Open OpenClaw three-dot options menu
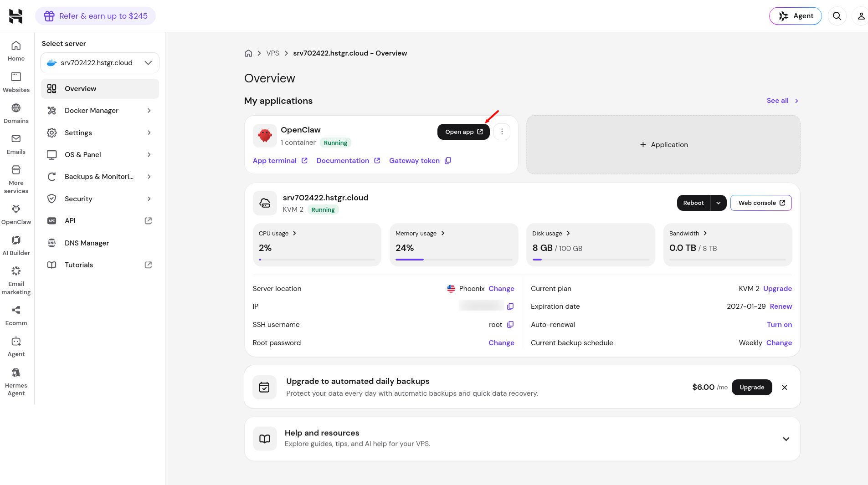Image resolution: width=868 pixels, height=485 pixels. point(502,132)
